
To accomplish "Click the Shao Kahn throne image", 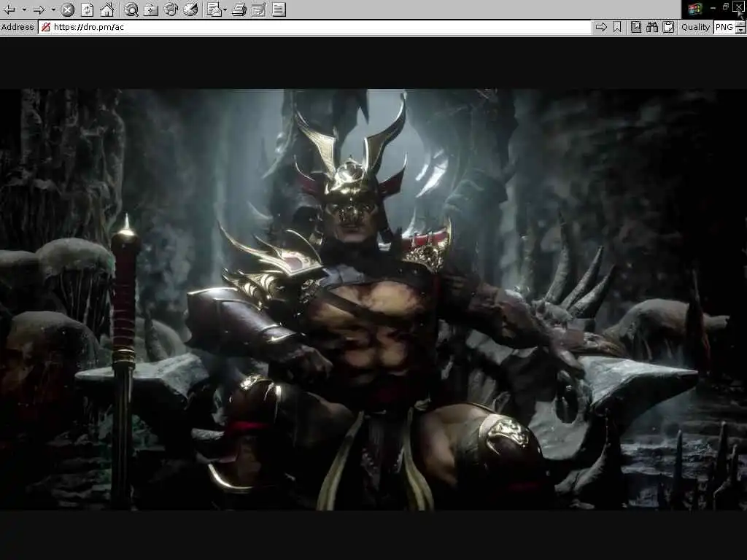I will click(373, 300).
